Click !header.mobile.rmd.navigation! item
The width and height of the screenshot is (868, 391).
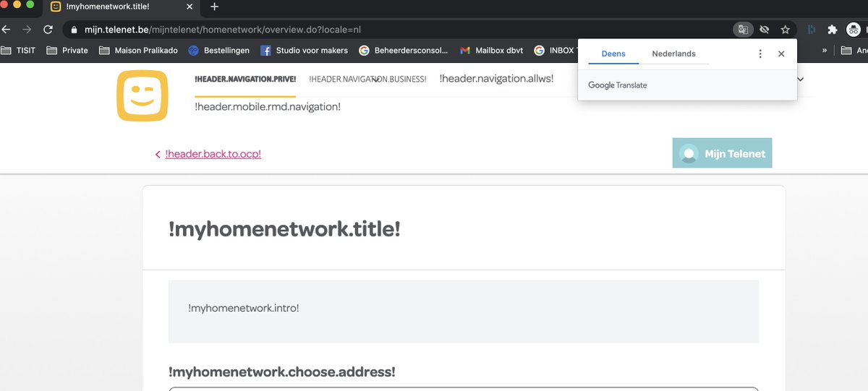268,107
